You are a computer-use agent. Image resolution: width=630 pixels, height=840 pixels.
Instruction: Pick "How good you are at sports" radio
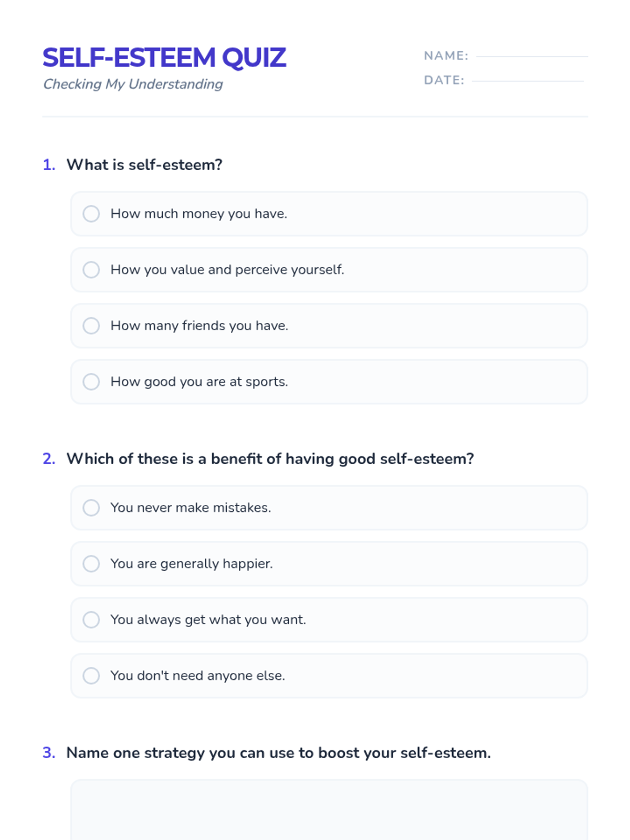(91, 382)
